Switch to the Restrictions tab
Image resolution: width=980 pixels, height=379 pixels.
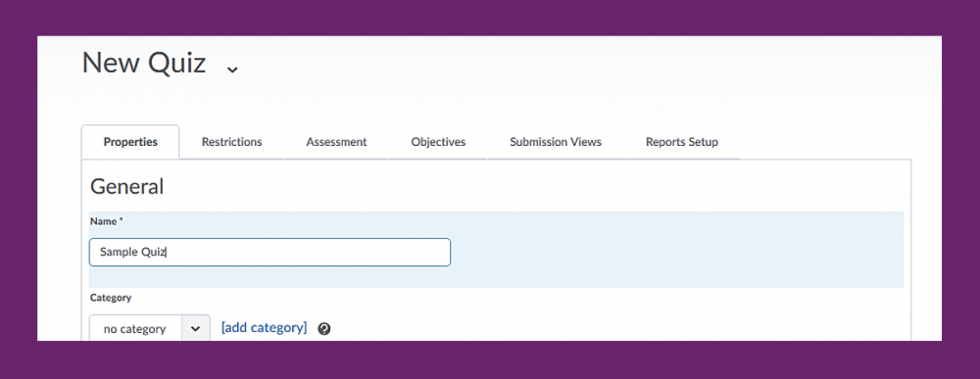click(x=232, y=142)
